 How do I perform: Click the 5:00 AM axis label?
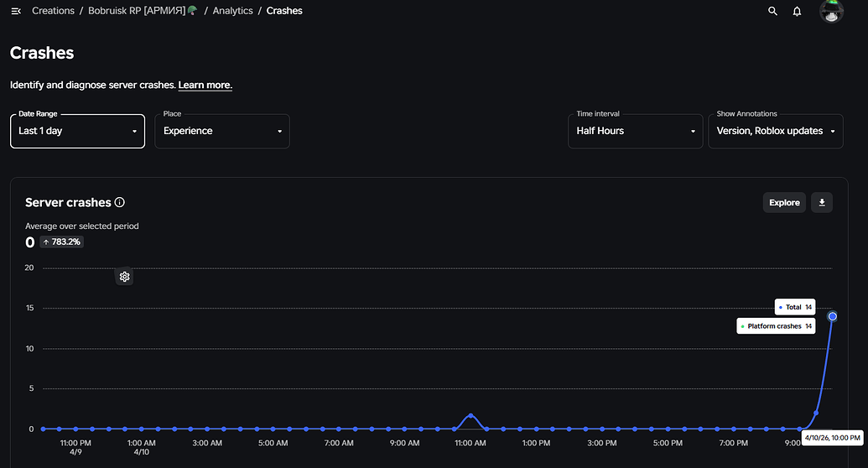pyautogui.click(x=273, y=444)
